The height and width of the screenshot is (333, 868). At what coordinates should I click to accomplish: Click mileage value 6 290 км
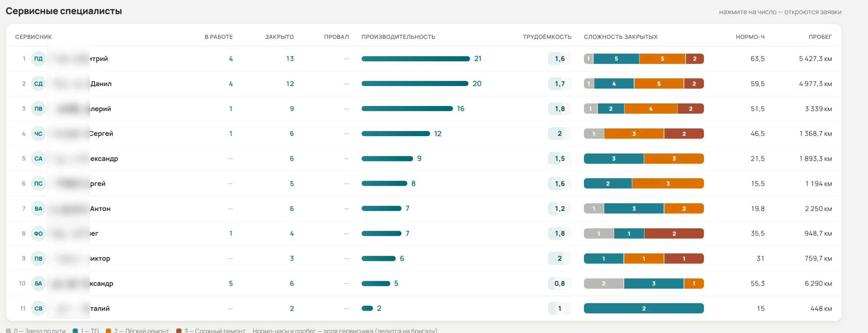[x=818, y=284]
